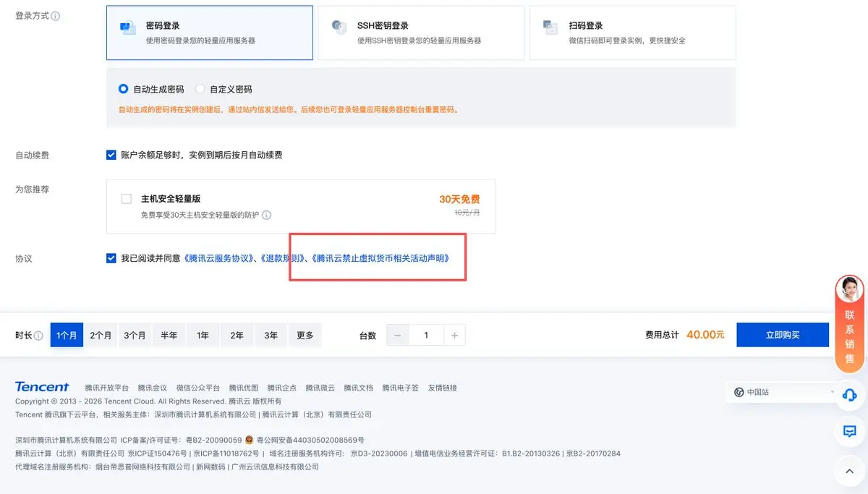The height and width of the screenshot is (494, 868).
Task: Decrease the 台数 quantity with minus button
Action: pyautogui.click(x=397, y=336)
